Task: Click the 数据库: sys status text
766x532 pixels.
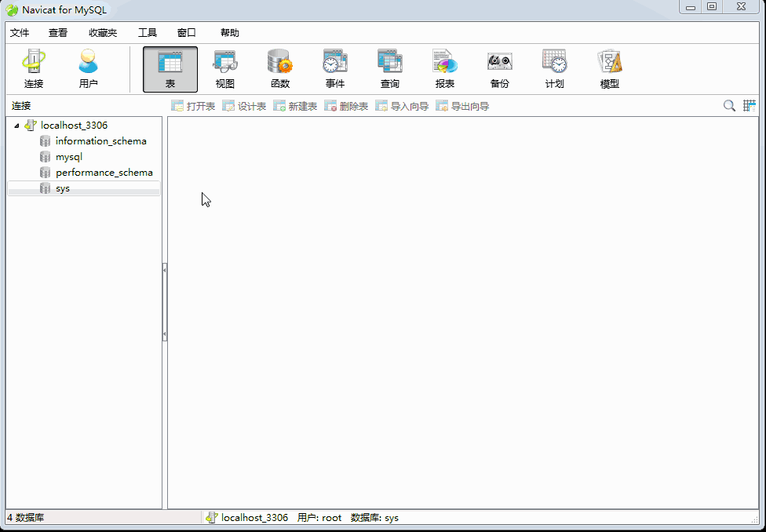Action: (374, 517)
